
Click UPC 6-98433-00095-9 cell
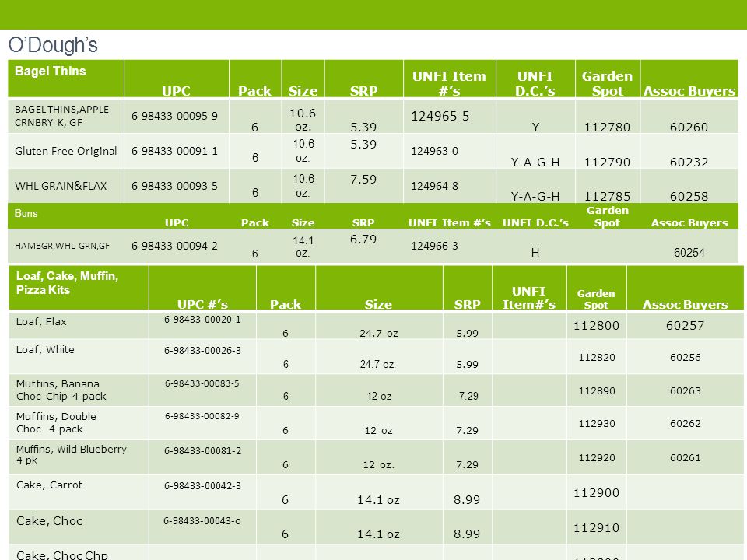pyautogui.click(x=174, y=116)
